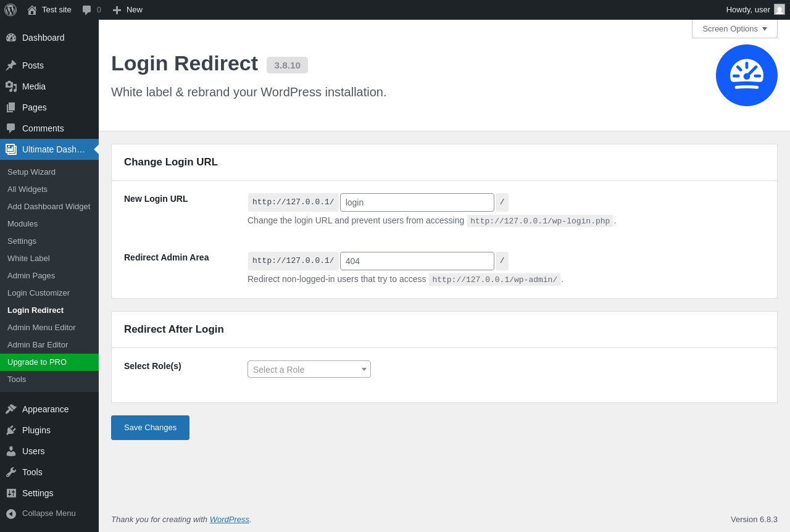The image size is (790, 532).
Task: Open the Select a Role dropdown
Action: (309, 369)
